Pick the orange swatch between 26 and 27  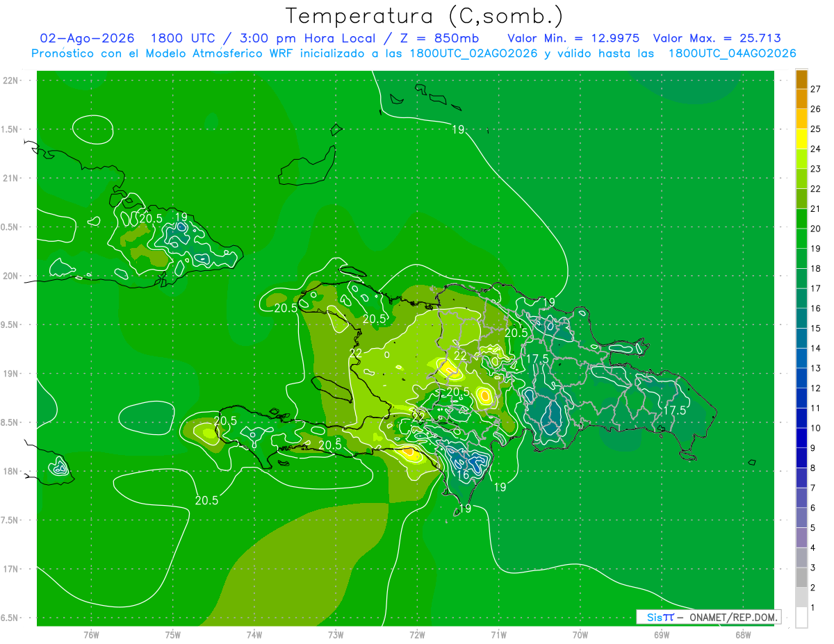(801, 99)
